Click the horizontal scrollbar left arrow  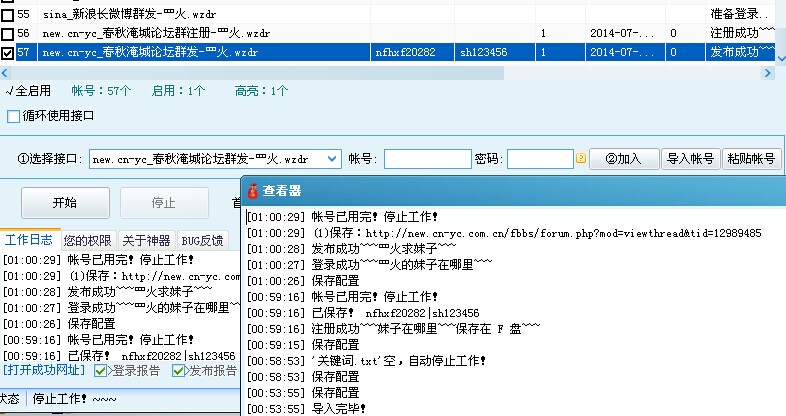coord(5,73)
